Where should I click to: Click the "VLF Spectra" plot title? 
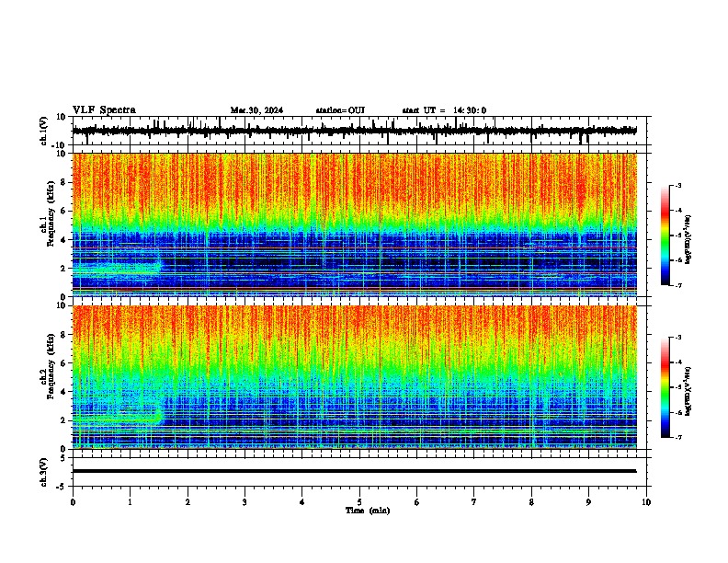(x=104, y=110)
